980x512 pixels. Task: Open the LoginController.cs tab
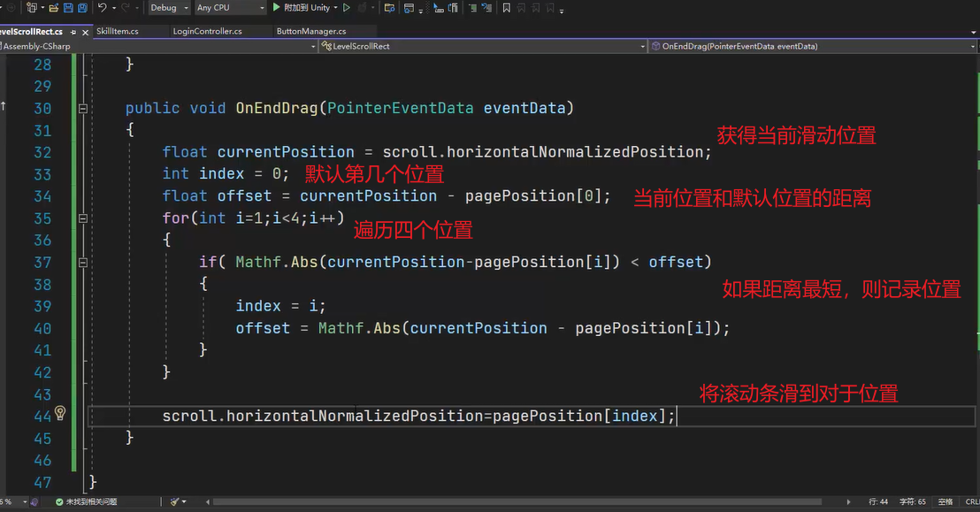(x=207, y=31)
